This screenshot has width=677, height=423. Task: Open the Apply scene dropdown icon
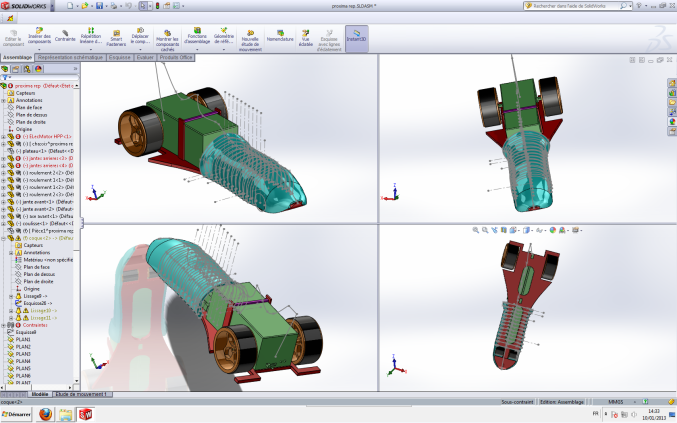click(563, 230)
